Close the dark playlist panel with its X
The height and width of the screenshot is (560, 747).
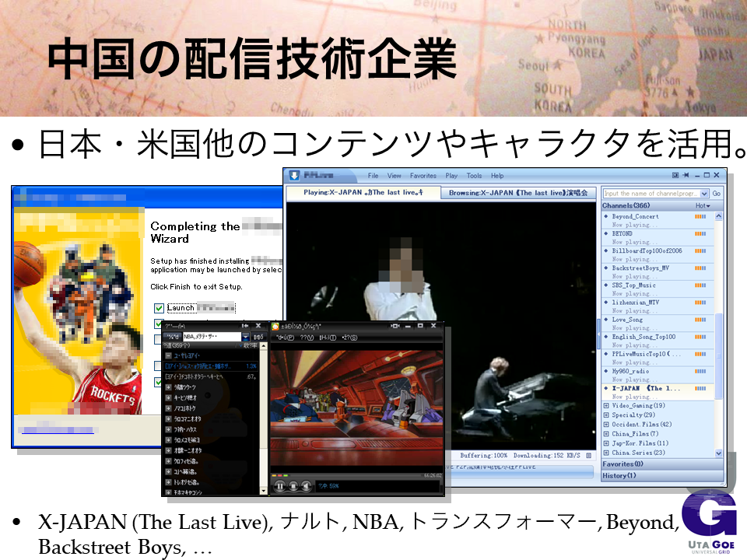258,326
